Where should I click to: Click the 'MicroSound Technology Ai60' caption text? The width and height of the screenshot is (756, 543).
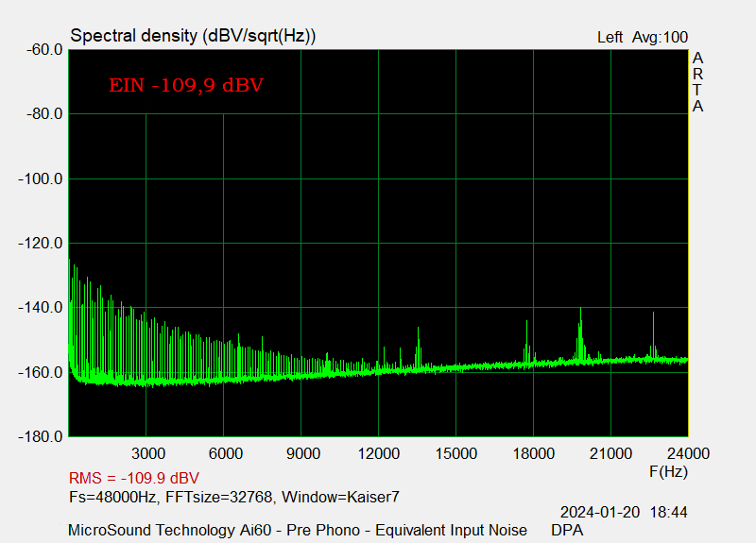pyautogui.click(x=170, y=530)
